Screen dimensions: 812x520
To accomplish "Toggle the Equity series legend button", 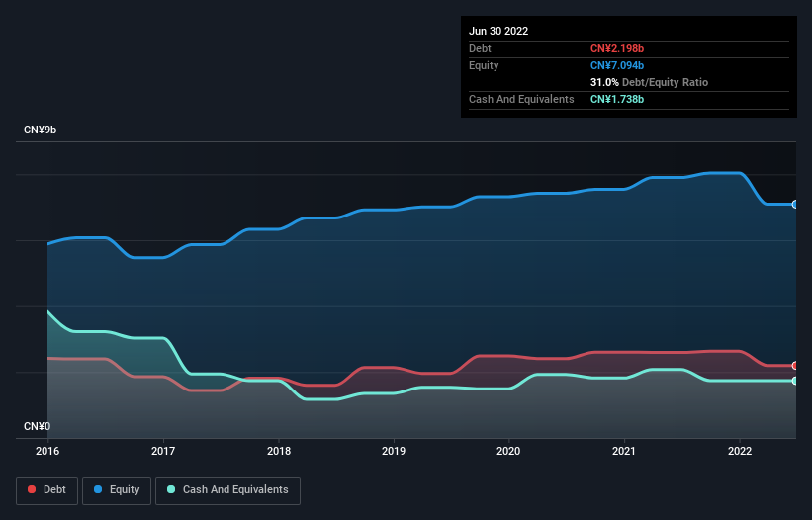I will click(117, 490).
